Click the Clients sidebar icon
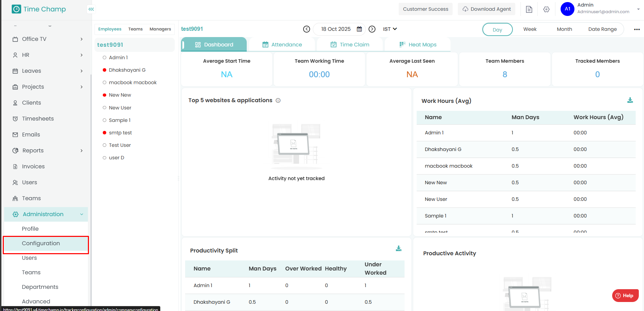Image resolution: width=644 pixels, height=311 pixels. [15, 103]
